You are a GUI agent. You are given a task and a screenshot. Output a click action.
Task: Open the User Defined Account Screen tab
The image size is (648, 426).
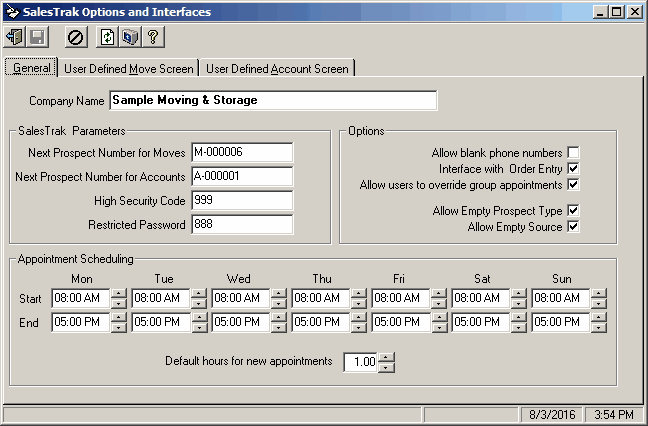[277, 69]
